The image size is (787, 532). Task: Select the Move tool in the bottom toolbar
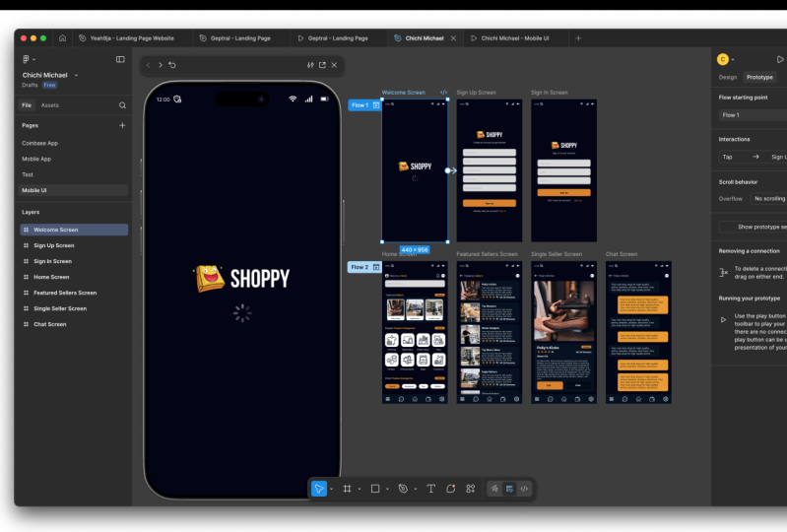coord(319,489)
